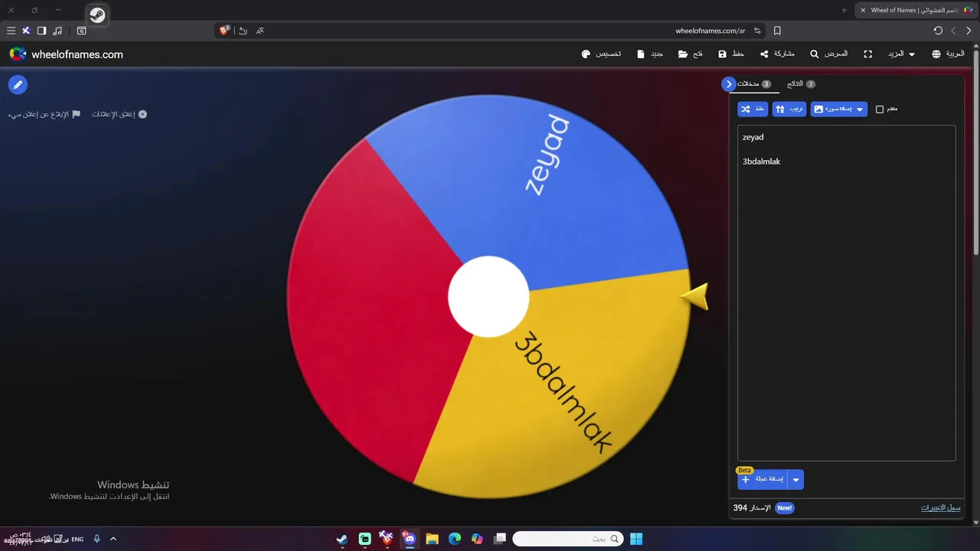Open Copilot from the taskbar
Viewport: 980px width, 551px height.
pyautogui.click(x=477, y=539)
